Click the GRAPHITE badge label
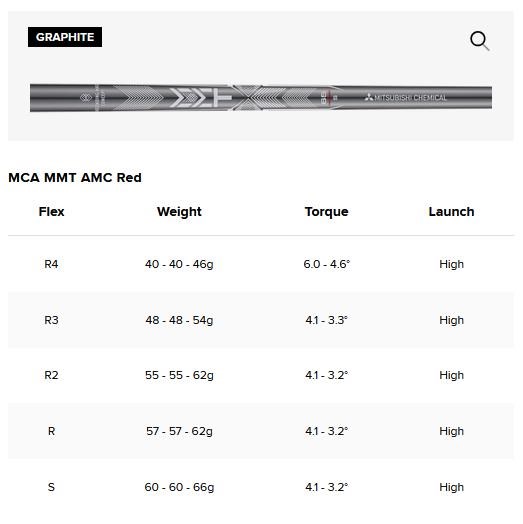The height and width of the screenshot is (524, 523). click(x=65, y=37)
